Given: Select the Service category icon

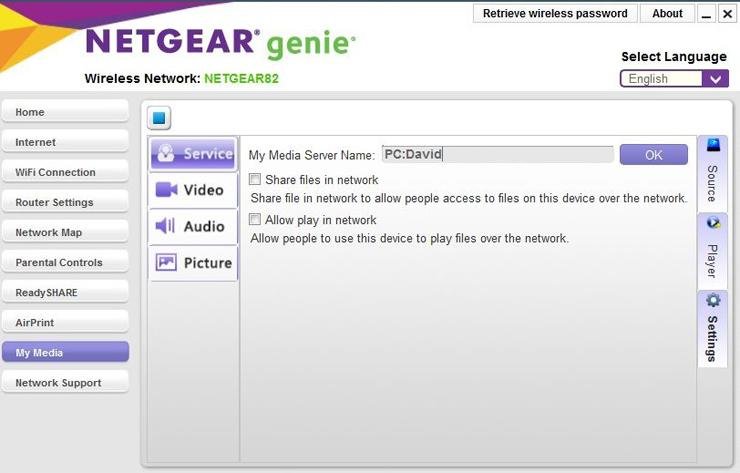Looking at the screenshot, I should [x=194, y=154].
